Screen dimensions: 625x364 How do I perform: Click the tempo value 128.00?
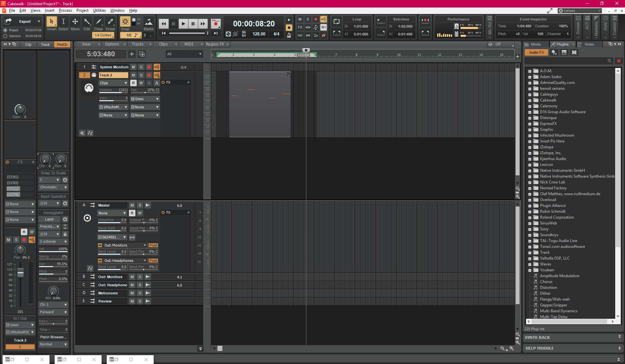tap(259, 34)
